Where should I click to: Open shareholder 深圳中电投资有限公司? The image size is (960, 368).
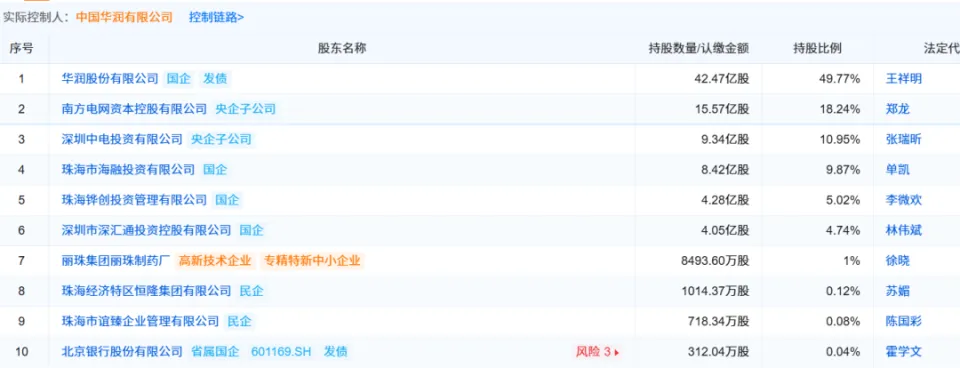[122, 139]
